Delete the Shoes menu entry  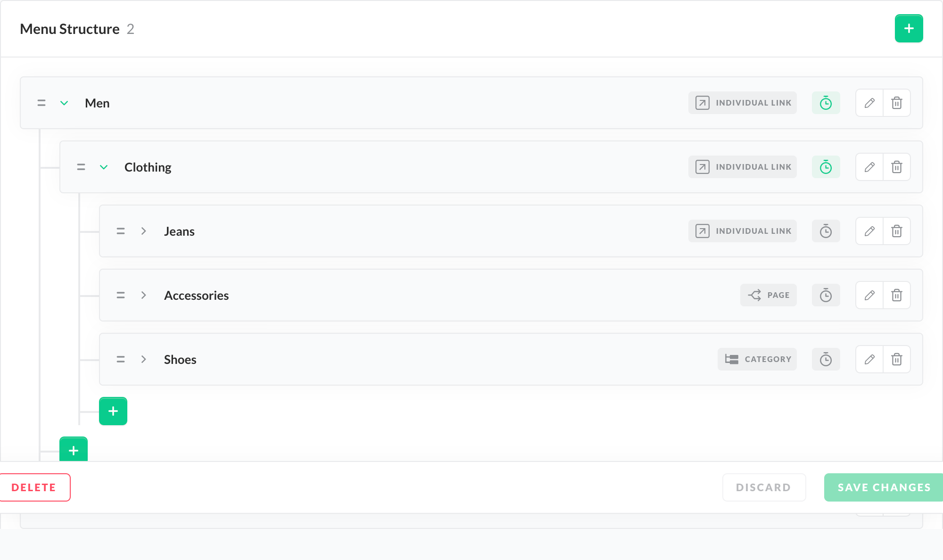(x=896, y=359)
